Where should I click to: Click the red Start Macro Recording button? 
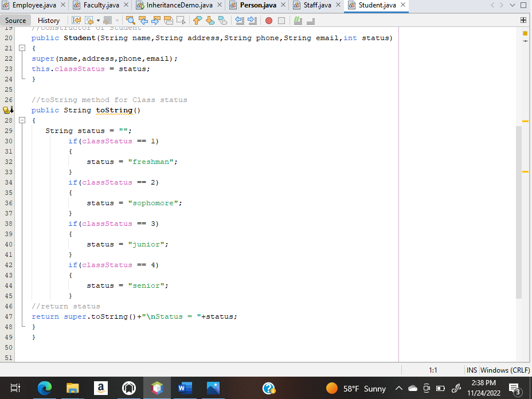click(269, 21)
